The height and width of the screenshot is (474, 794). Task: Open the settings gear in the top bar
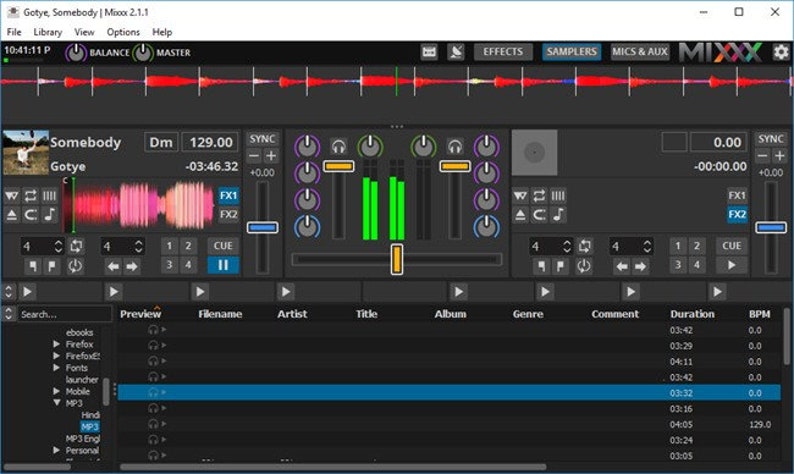(781, 52)
